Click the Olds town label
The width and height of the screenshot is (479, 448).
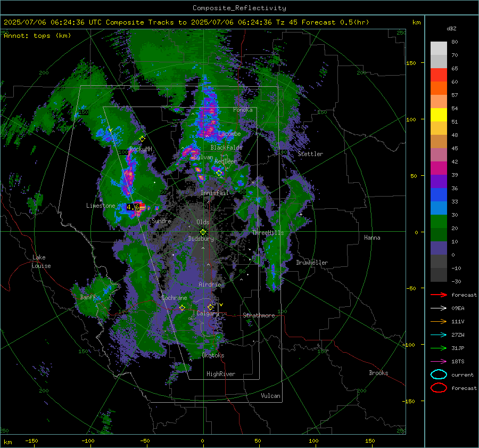(203, 222)
